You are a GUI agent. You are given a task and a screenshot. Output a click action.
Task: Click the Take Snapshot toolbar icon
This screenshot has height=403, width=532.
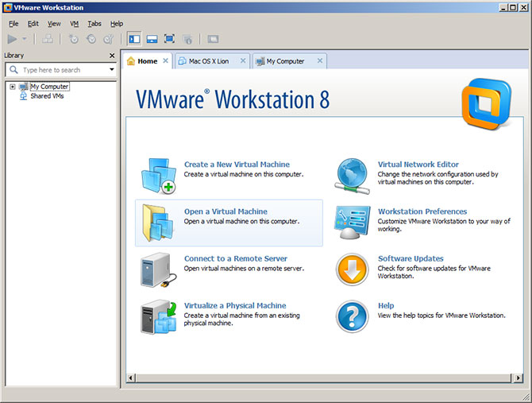tap(74, 39)
